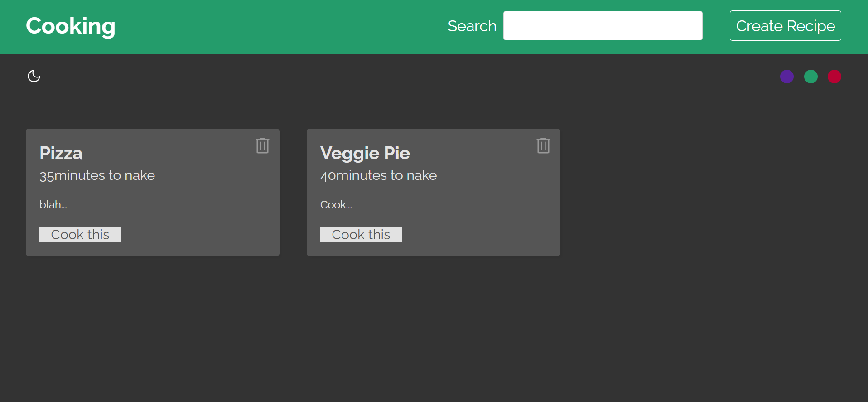Image resolution: width=868 pixels, height=402 pixels.
Task: Delete the Pizza recipe via trash icon
Action: (x=262, y=145)
